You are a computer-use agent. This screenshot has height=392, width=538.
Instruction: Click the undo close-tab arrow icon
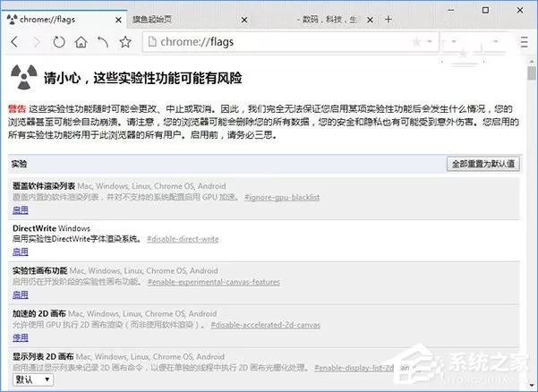coord(103,42)
